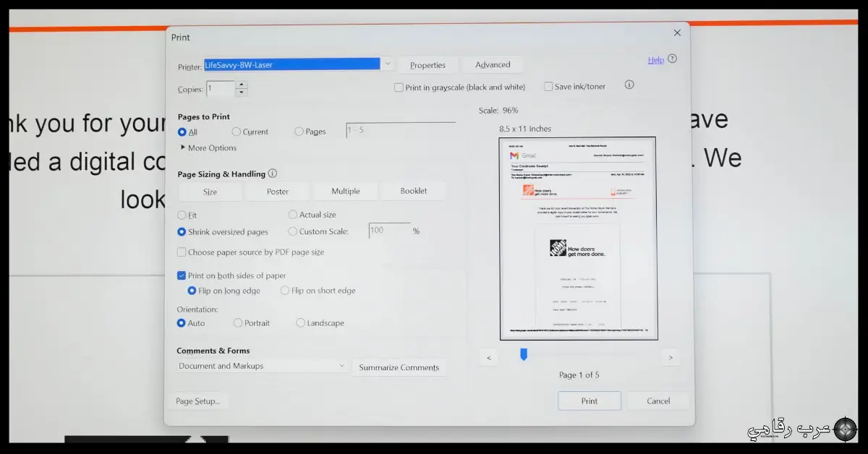Go to next page using preview arrow
This screenshot has width=868, height=454.
pos(671,357)
